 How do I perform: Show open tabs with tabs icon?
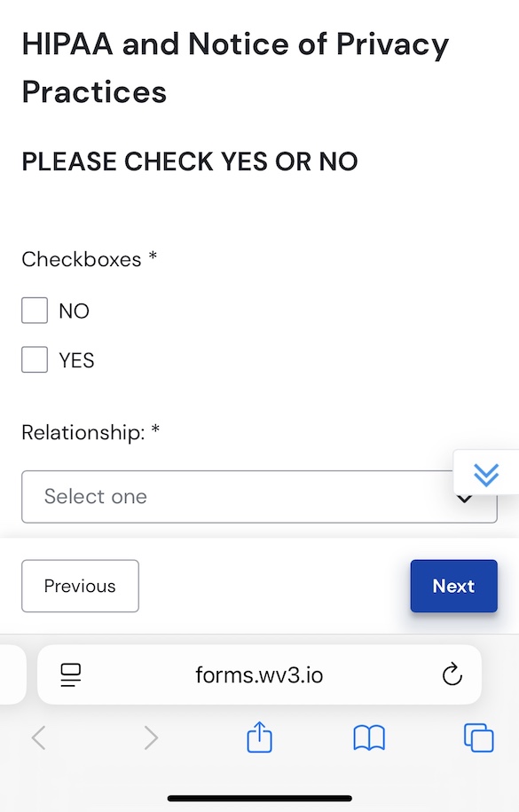[478, 737]
